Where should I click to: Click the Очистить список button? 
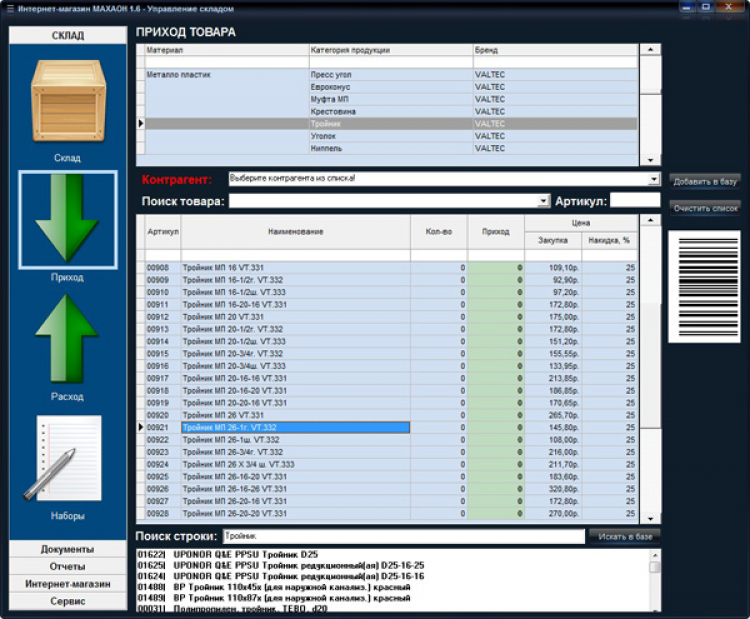[705, 208]
